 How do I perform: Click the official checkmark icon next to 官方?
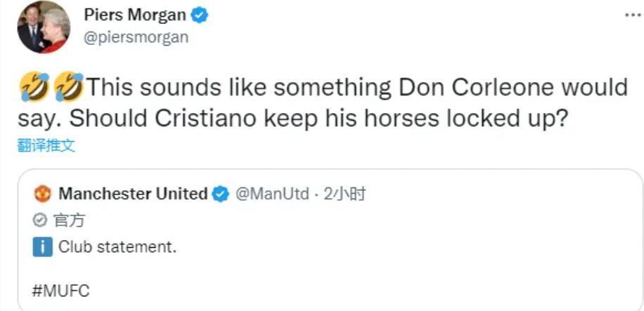click(x=41, y=220)
